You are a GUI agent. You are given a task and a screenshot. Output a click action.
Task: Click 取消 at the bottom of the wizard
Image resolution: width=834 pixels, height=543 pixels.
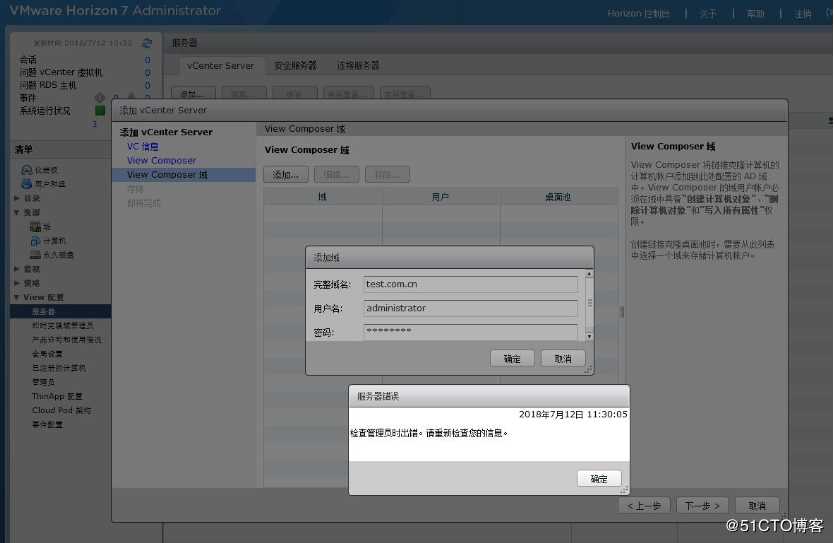[757, 506]
